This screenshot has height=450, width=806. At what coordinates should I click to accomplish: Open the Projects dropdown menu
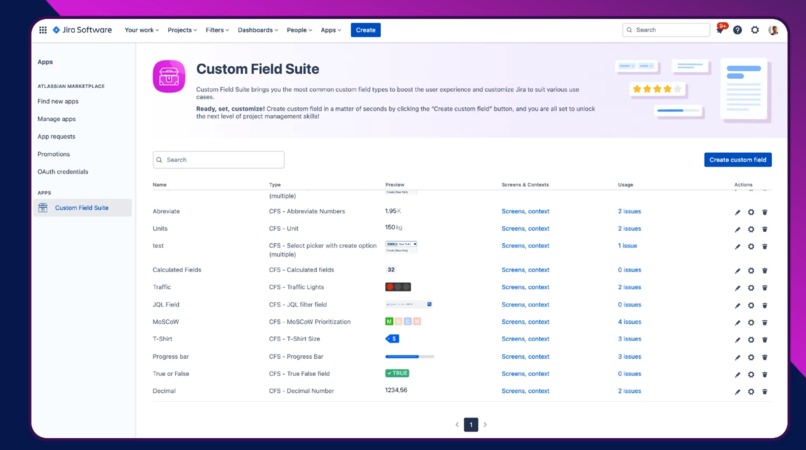(x=182, y=30)
